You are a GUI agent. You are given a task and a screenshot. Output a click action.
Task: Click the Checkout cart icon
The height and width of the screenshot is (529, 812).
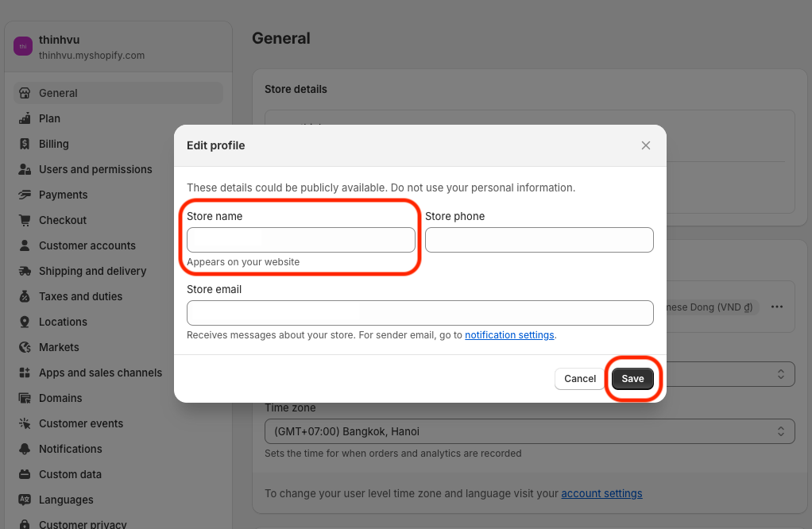pyautogui.click(x=25, y=220)
